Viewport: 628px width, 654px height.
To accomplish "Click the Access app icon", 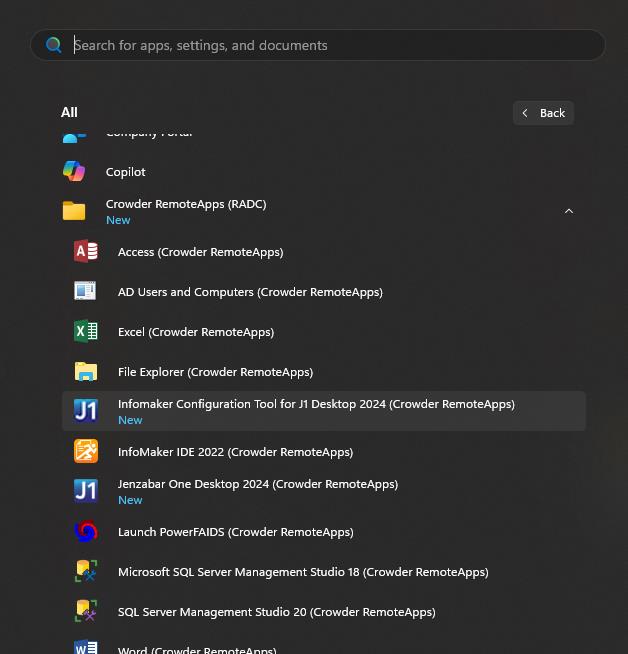I will 86,252.
